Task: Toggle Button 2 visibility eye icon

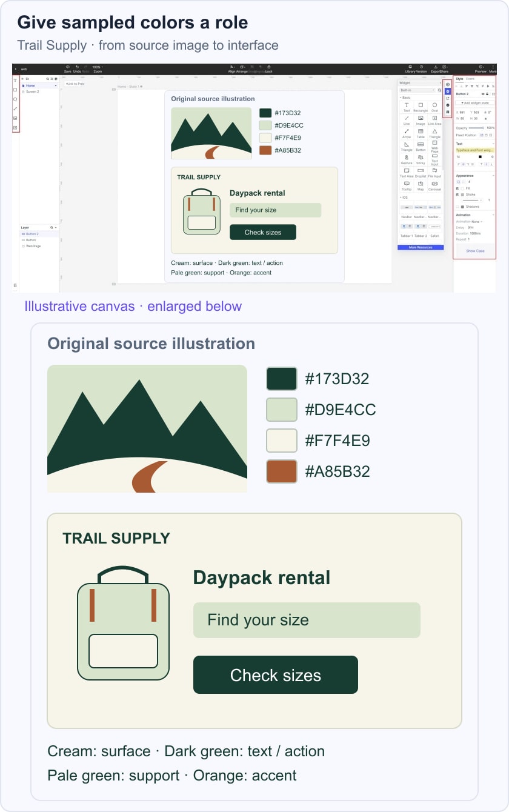Action: (x=483, y=94)
